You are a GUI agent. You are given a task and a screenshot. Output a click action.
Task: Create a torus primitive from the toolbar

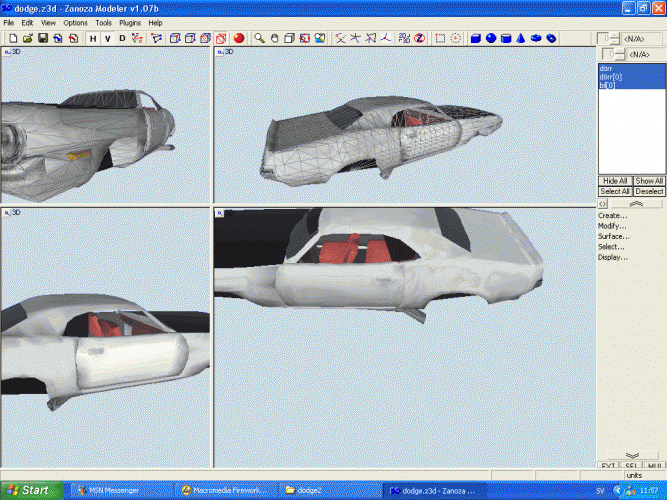(x=536, y=38)
